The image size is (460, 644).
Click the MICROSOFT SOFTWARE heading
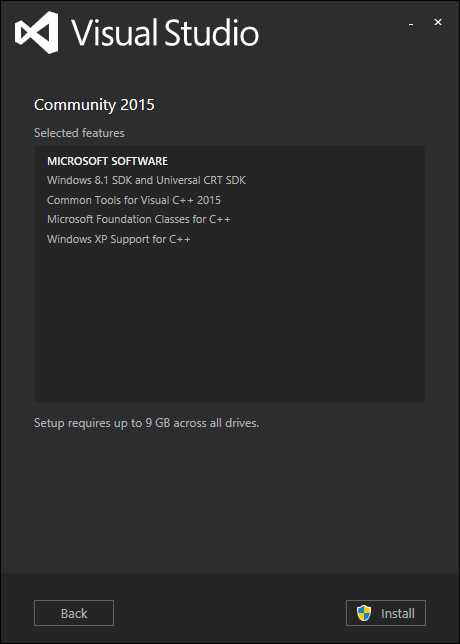108,161
